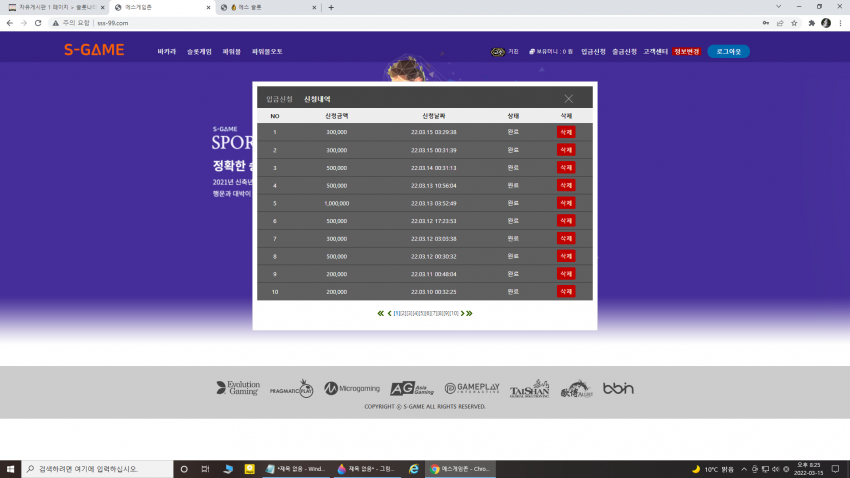Open Chrome extensions puzzle icon

812,23
